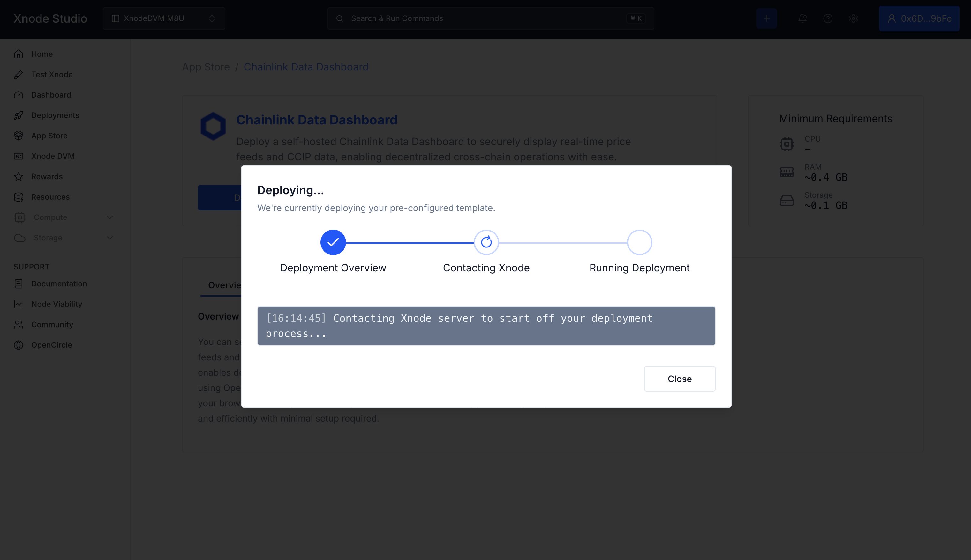The height and width of the screenshot is (560, 971).
Task: Open the XnodeDVM M8U selector dropdown
Action: pos(163,18)
